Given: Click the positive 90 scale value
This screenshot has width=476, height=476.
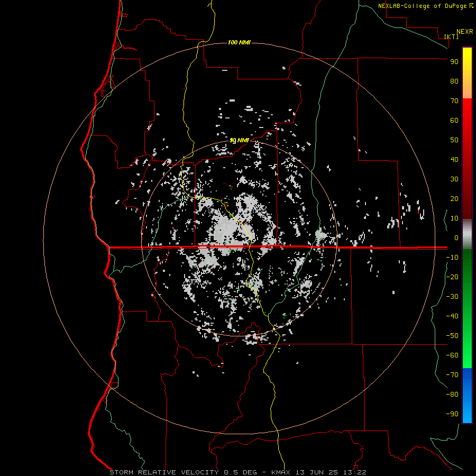Looking at the screenshot, I should (454, 62).
